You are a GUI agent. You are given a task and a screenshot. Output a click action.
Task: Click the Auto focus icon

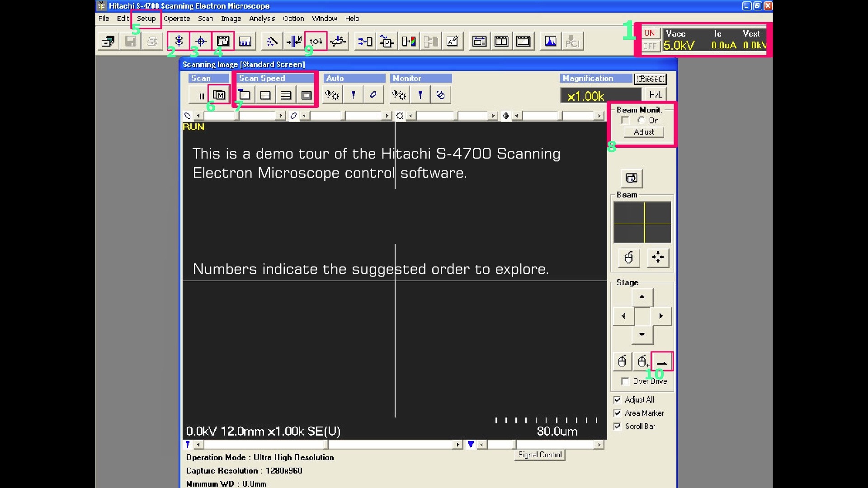point(353,95)
